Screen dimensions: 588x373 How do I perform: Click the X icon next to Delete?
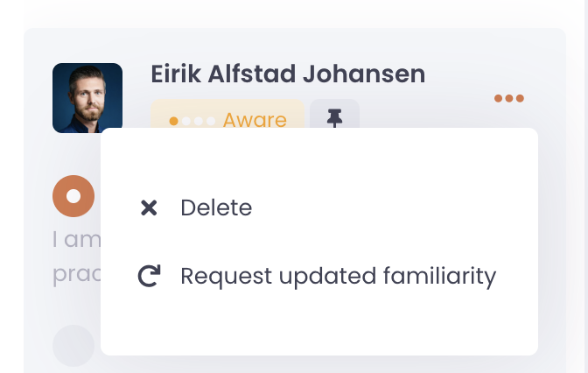pos(149,208)
